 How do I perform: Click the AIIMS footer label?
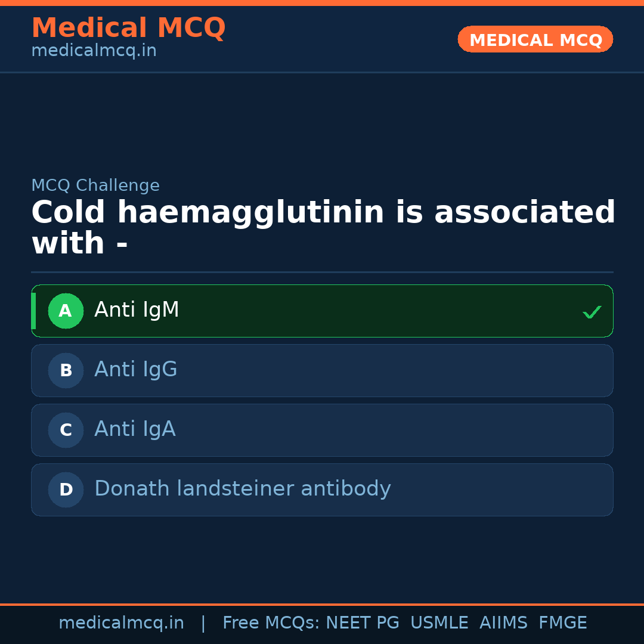[x=503, y=623]
